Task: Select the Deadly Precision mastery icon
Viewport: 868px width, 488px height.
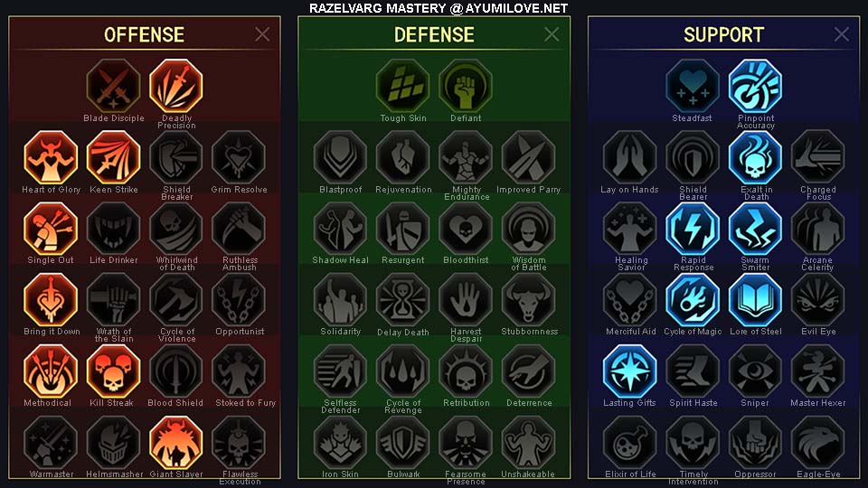Action: (176, 87)
